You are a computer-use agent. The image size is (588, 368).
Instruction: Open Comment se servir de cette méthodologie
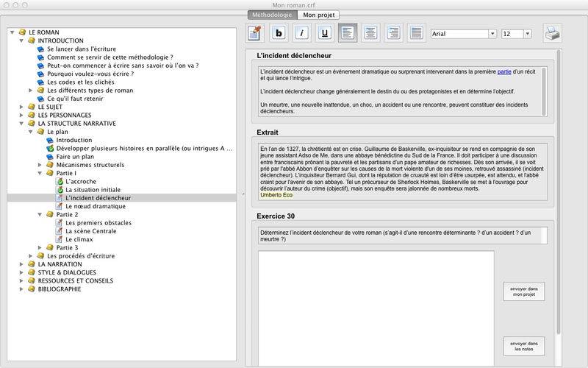pyautogui.click(x=110, y=57)
